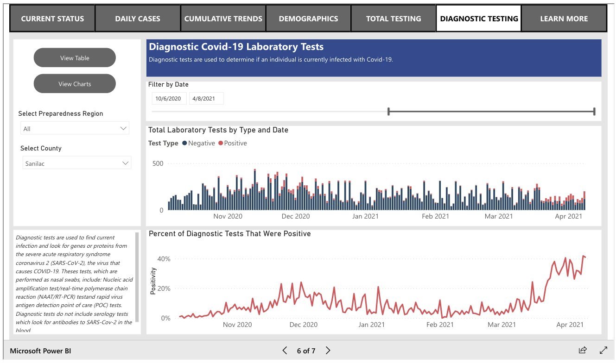Click the share icon in the footer
Viewport: 616px width, 364px height.
(x=583, y=350)
